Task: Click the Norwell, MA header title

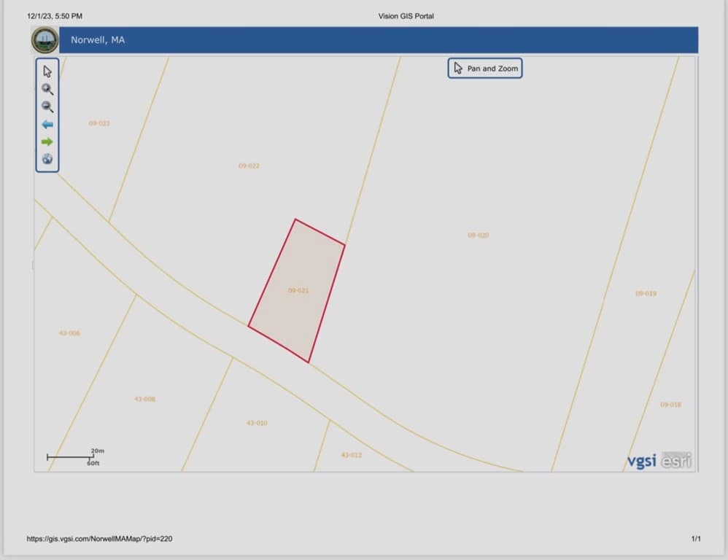Action: (x=98, y=40)
